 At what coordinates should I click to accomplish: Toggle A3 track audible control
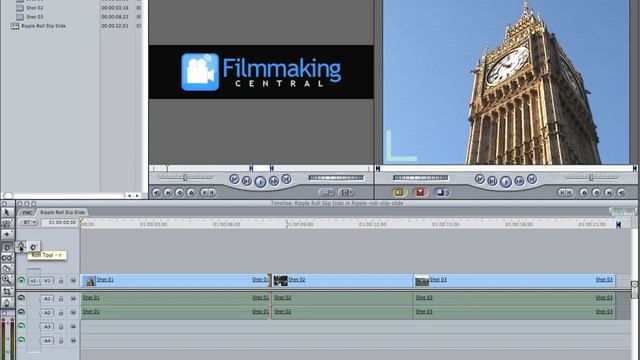tap(21, 327)
